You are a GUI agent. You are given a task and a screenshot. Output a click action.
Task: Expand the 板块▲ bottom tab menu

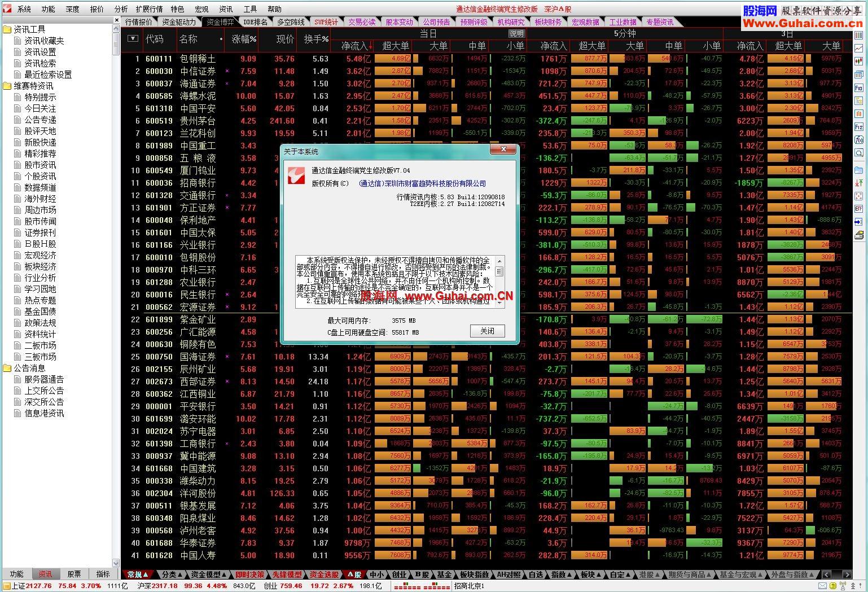(591, 575)
